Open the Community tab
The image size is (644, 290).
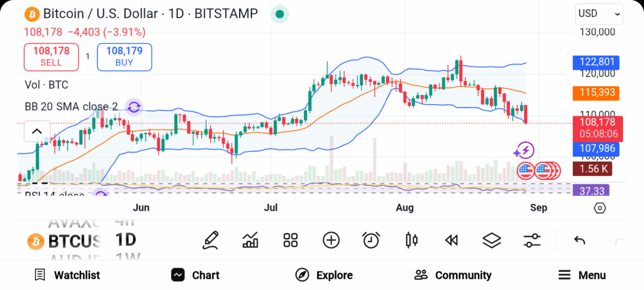(x=453, y=275)
